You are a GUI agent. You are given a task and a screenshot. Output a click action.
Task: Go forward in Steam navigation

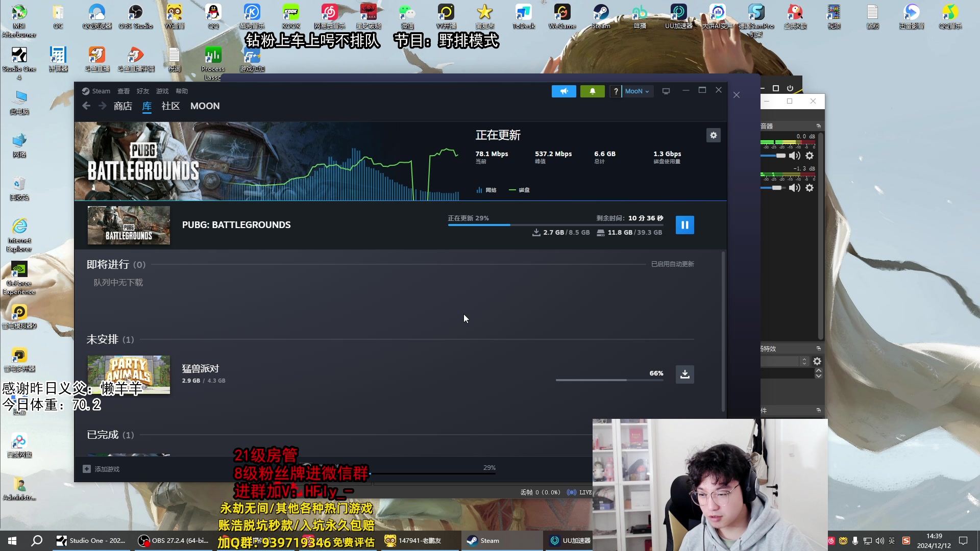tap(103, 106)
